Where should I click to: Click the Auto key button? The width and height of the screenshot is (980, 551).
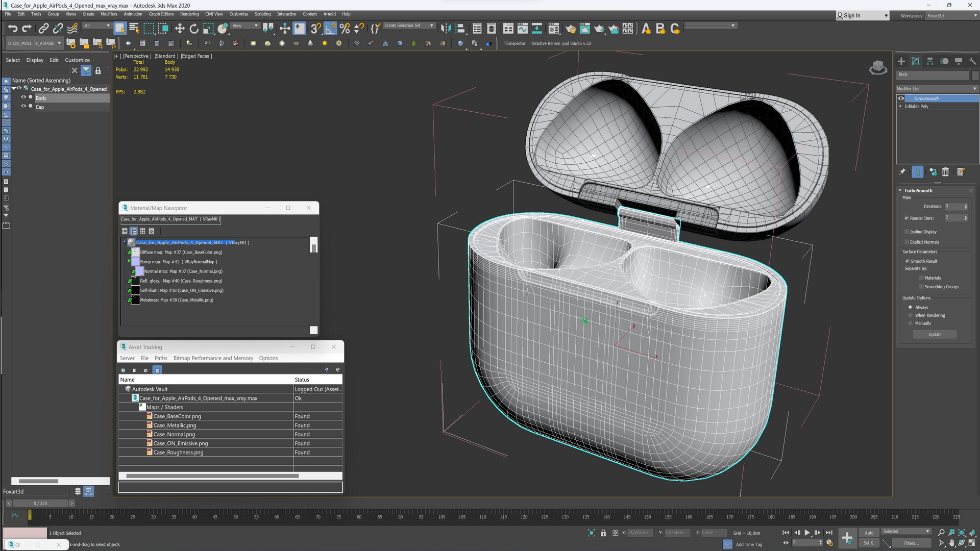pyautogui.click(x=869, y=533)
